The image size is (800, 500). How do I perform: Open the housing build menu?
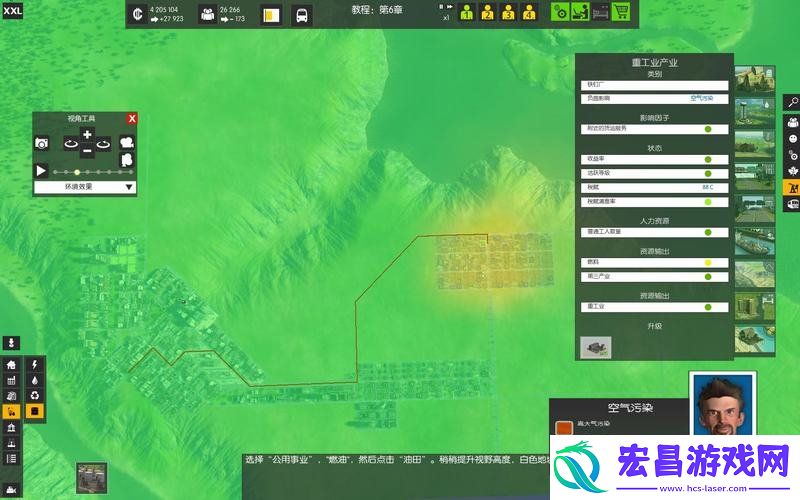[11, 365]
